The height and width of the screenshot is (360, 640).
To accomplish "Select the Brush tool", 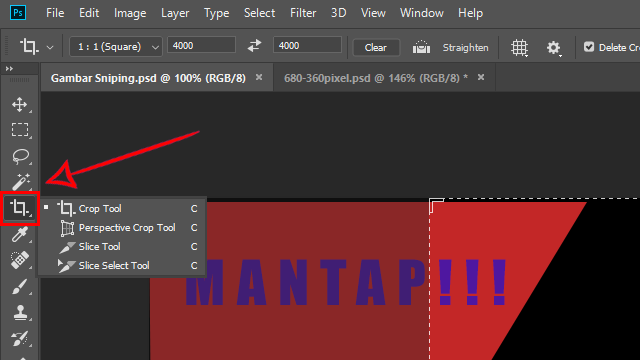I will click(20, 287).
